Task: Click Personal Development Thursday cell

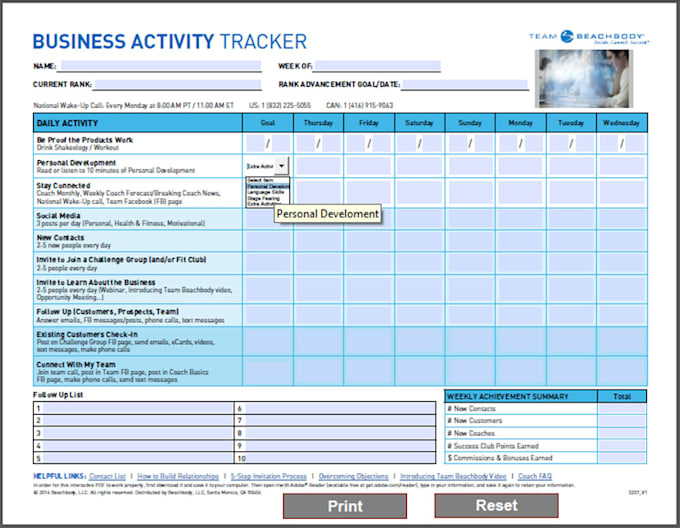Action: [318, 166]
